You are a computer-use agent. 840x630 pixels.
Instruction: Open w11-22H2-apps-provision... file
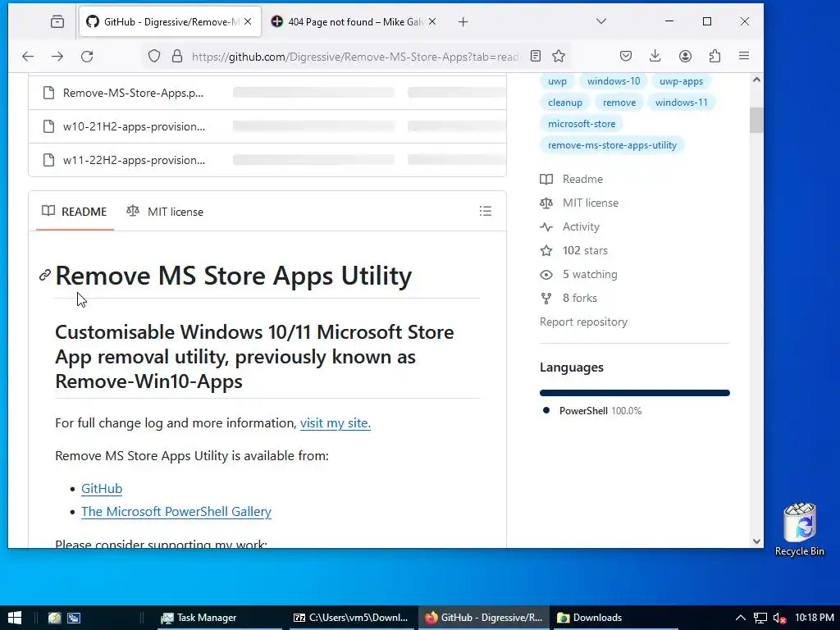point(134,160)
